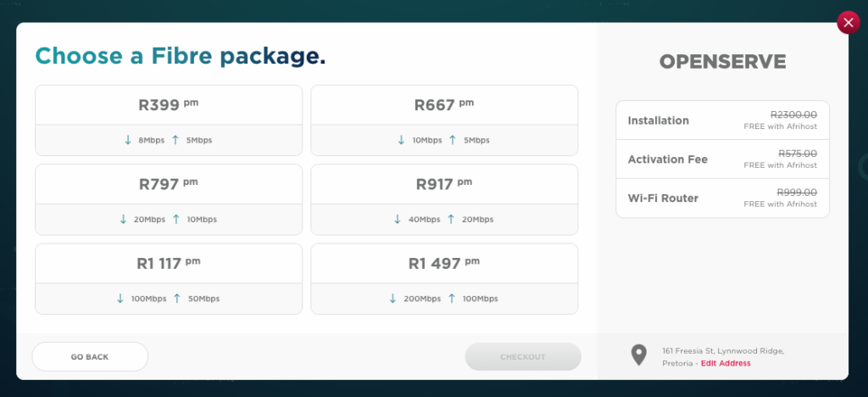The width and height of the screenshot is (868, 397).
Task: Close the fibre package dialog
Action: (848, 23)
